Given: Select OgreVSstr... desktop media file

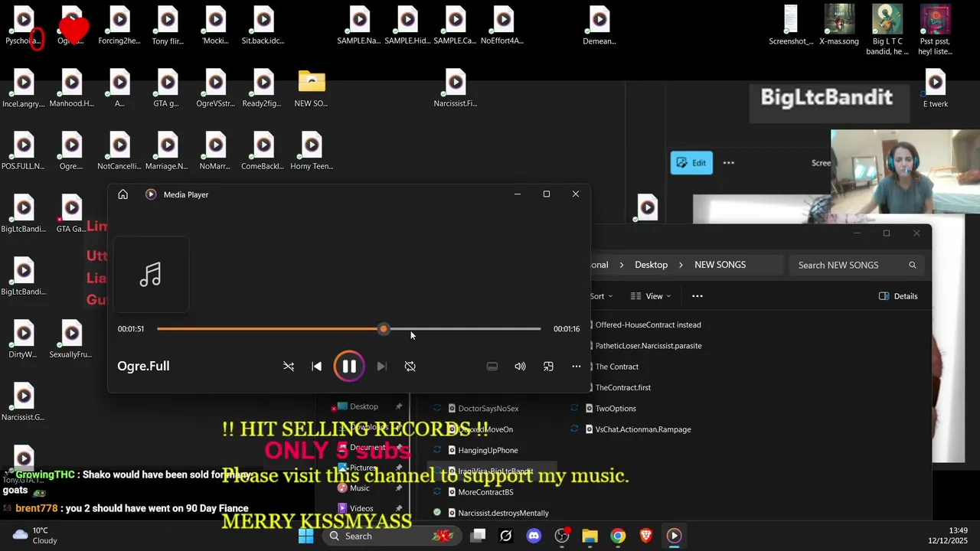Looking at the screenshot, I should 216,89.
